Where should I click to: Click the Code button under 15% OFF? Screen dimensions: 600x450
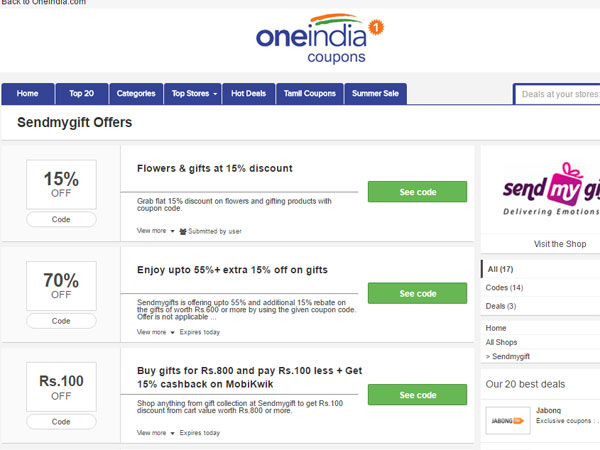(61, 219)
